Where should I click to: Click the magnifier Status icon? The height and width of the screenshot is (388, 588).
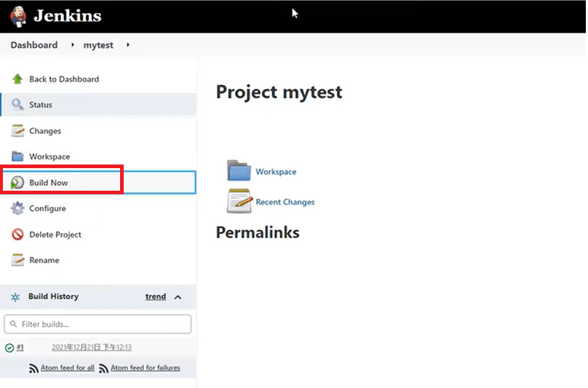[17, 104]
